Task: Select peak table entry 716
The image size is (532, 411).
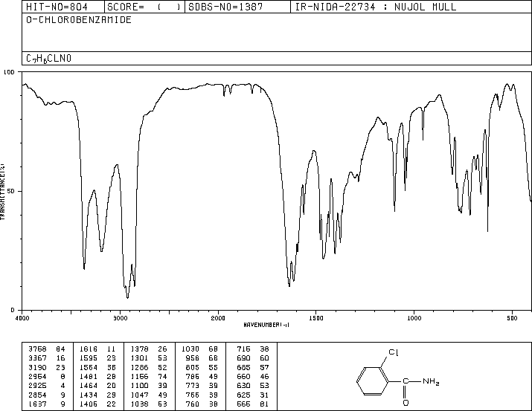Action: point(253,349)
